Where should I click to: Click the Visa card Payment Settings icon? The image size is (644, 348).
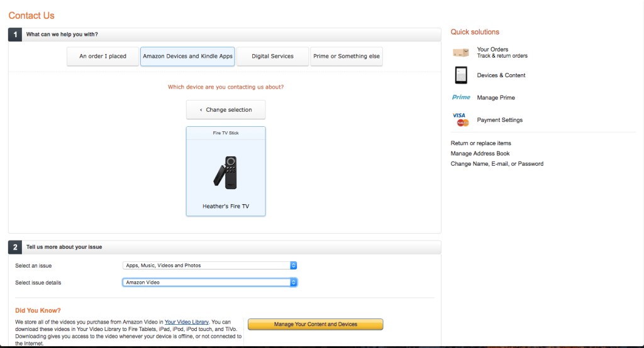click(461, 119)
